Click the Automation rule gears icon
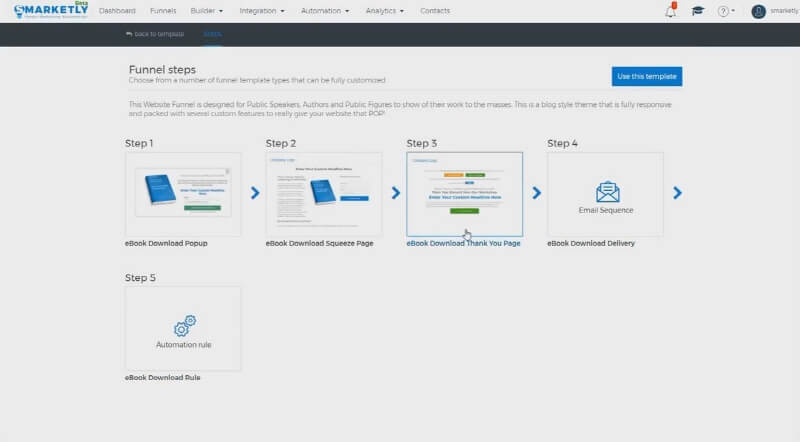Viewport: 800px width, 442px height. click(185, 326)
